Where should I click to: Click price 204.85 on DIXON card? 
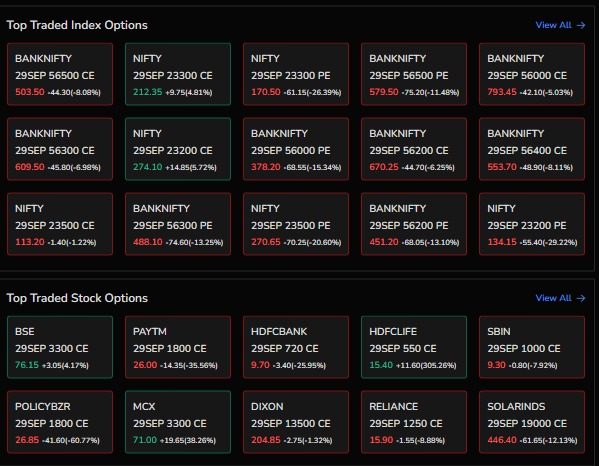(x=266, y=440)
